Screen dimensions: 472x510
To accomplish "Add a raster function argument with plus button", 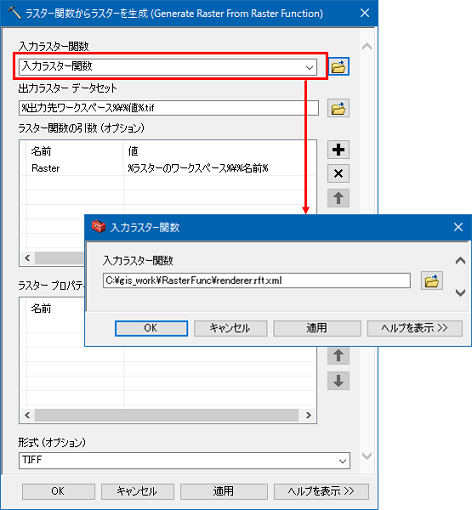I will tap(338, 149).
